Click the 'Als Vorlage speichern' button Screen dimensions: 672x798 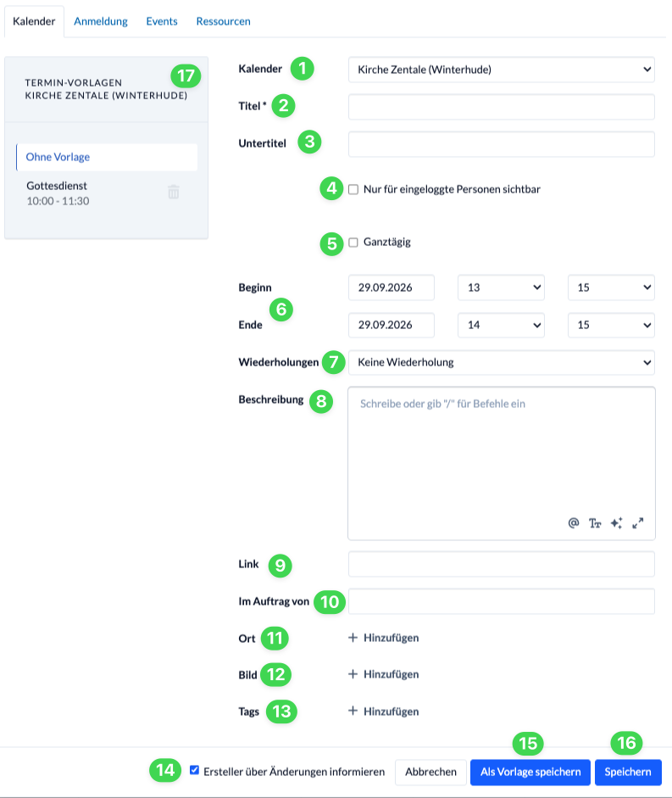click(530, 772)
